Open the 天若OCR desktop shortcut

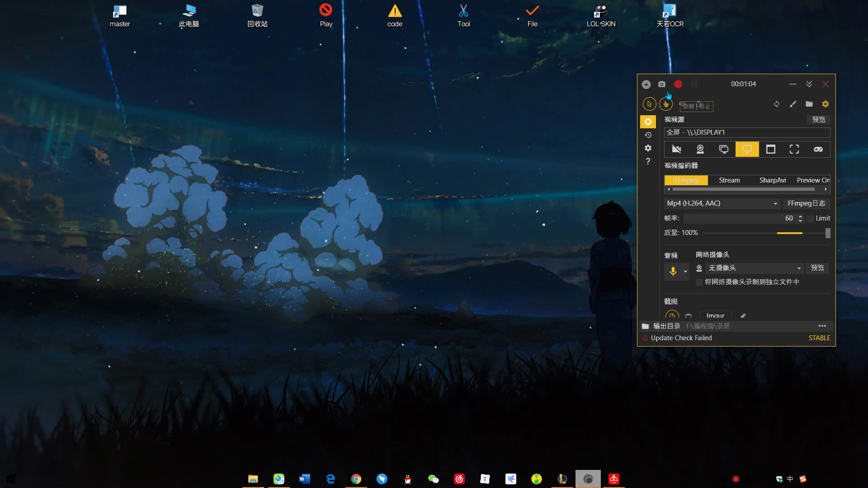click(670, 15)
